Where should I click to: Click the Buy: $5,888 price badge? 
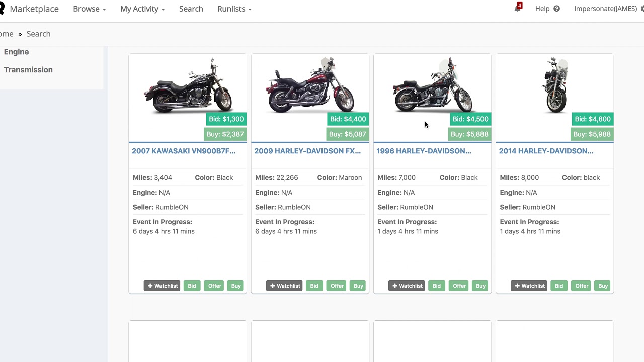(469, 134)
